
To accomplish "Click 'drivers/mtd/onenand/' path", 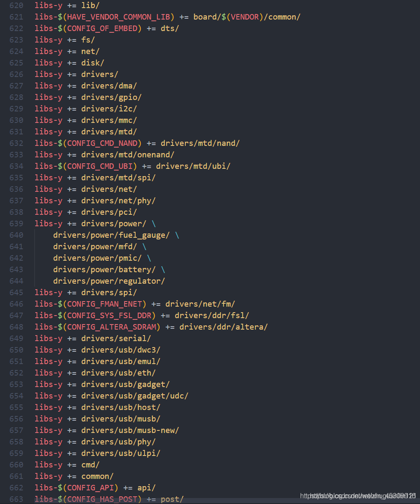I will pyautogui.click(x=128, y=155).
